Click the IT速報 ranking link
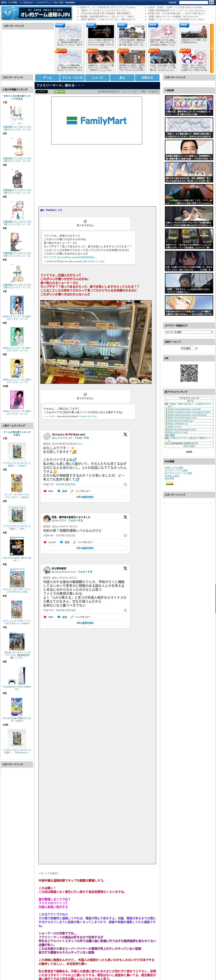Viewport: 216px width, 980px height. (x=171, y=435)
